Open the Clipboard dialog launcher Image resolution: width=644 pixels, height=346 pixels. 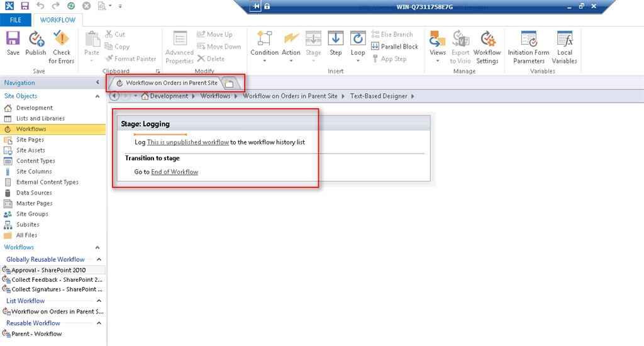[158, 71]
